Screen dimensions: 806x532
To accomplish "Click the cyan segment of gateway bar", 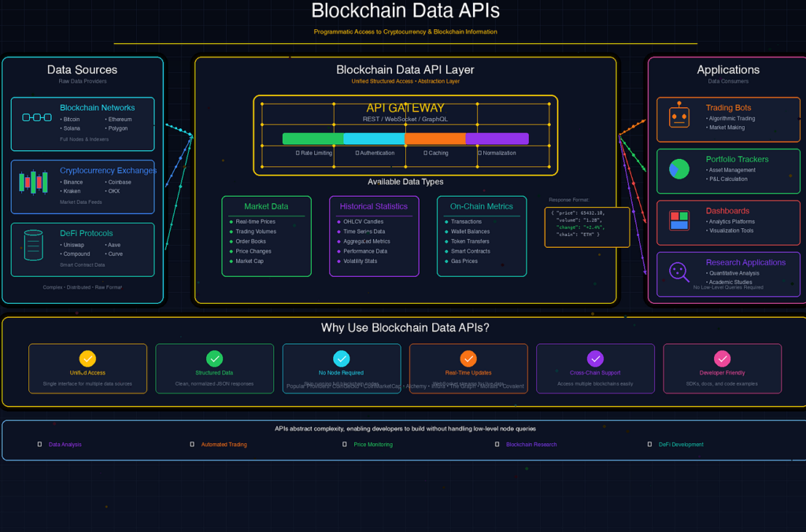I will tap(374, 139).
